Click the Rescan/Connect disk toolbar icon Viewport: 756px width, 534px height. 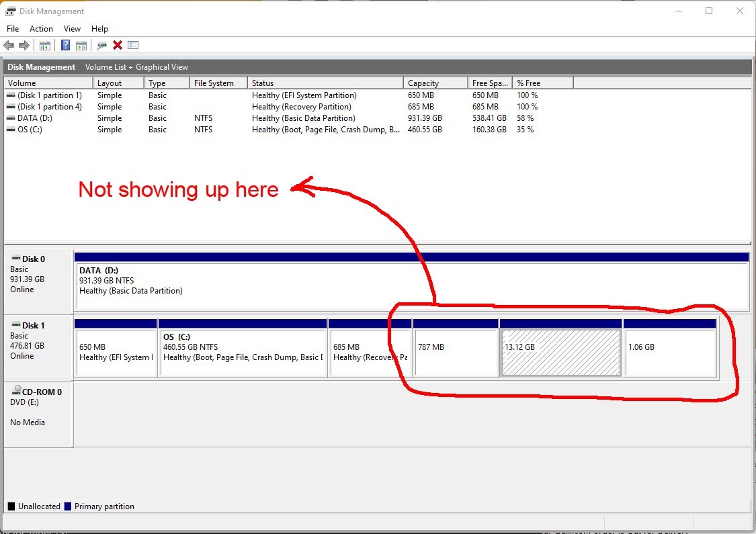pos(101,45)
